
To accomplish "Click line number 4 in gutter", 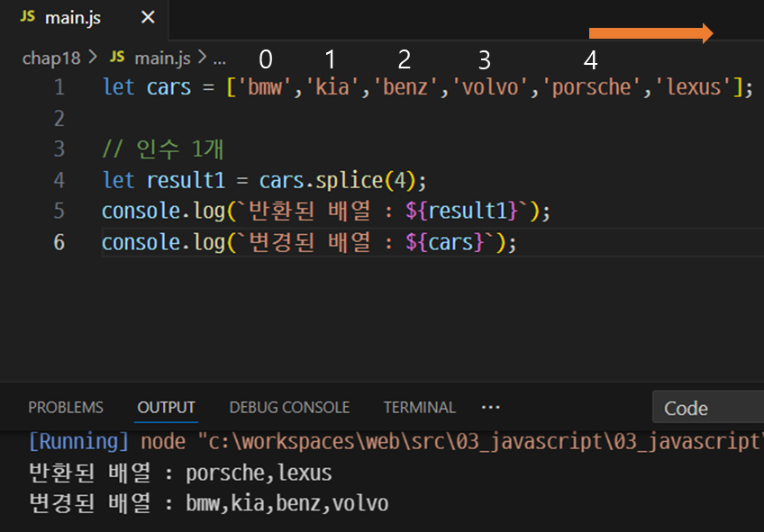I will (59, 181).
